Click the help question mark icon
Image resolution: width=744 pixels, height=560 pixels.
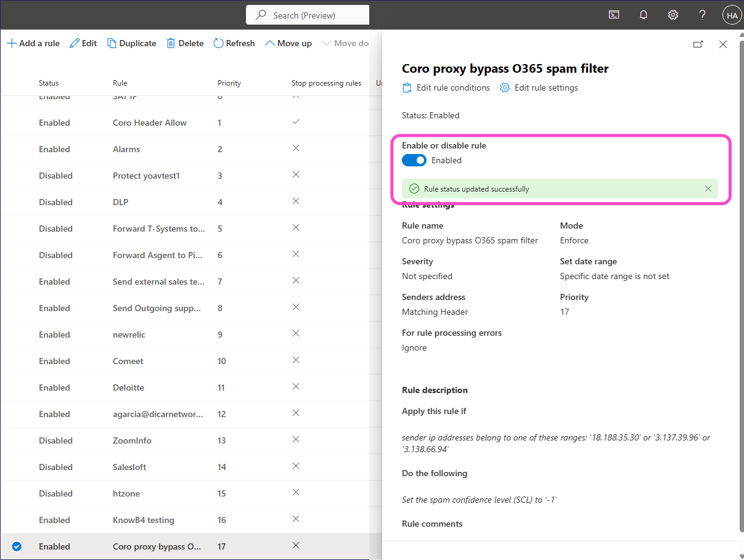pyautogui.click(x=703, y=15)
